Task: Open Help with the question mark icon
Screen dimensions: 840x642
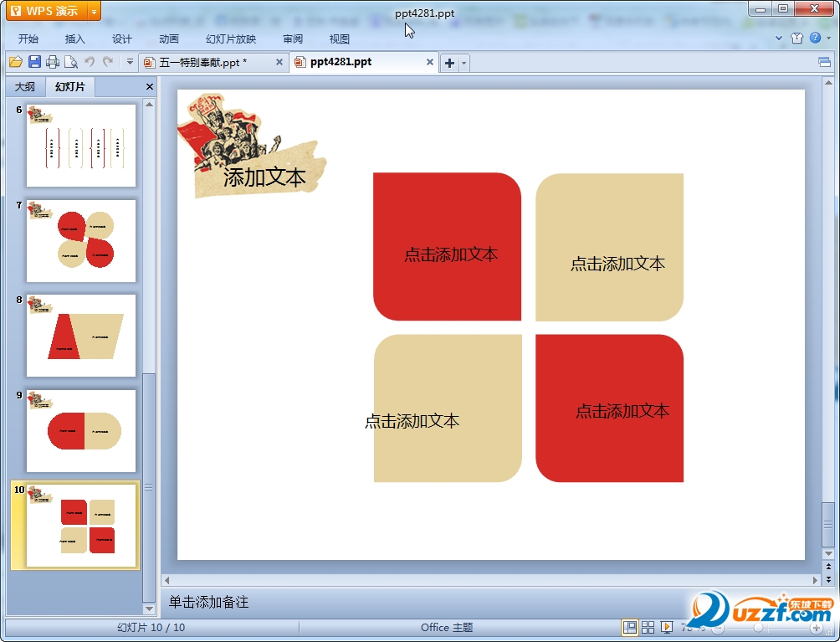Action: [x=816, y=38]
